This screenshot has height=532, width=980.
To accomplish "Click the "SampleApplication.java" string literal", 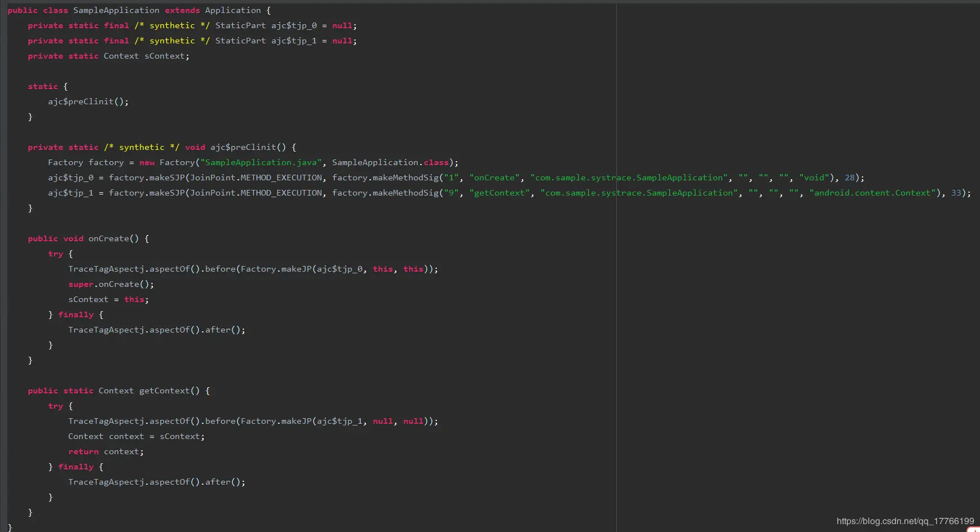I will (x=261, y=162).
